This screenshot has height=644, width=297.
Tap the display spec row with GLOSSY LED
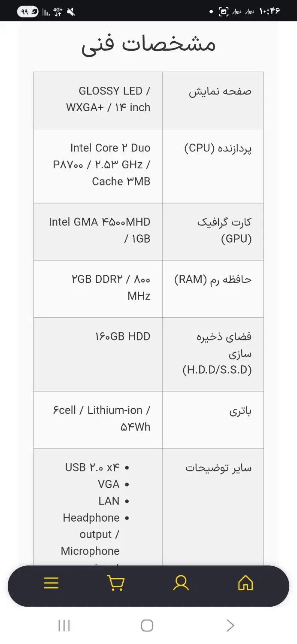[148, 100]
